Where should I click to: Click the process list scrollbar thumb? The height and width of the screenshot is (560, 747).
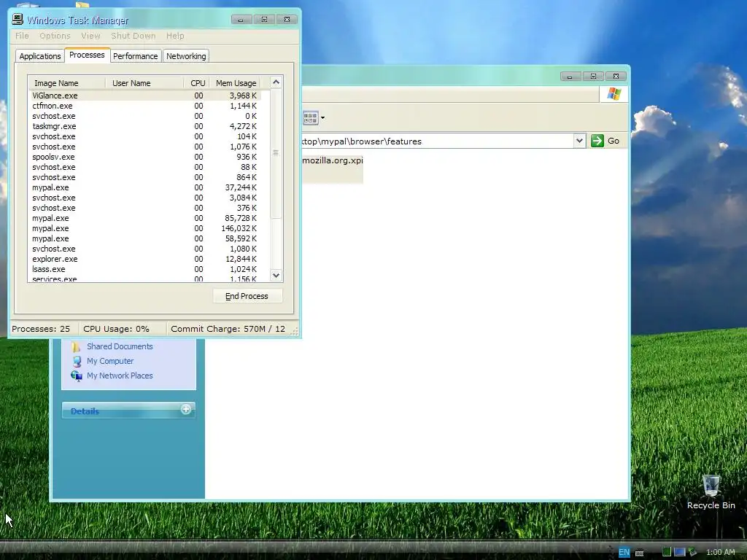click(x=276, y=153)
